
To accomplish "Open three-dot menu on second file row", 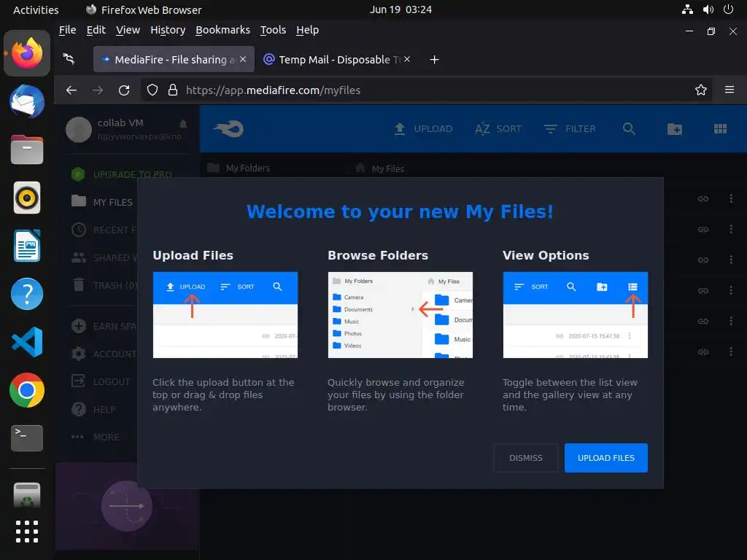I will pos(731,229).
